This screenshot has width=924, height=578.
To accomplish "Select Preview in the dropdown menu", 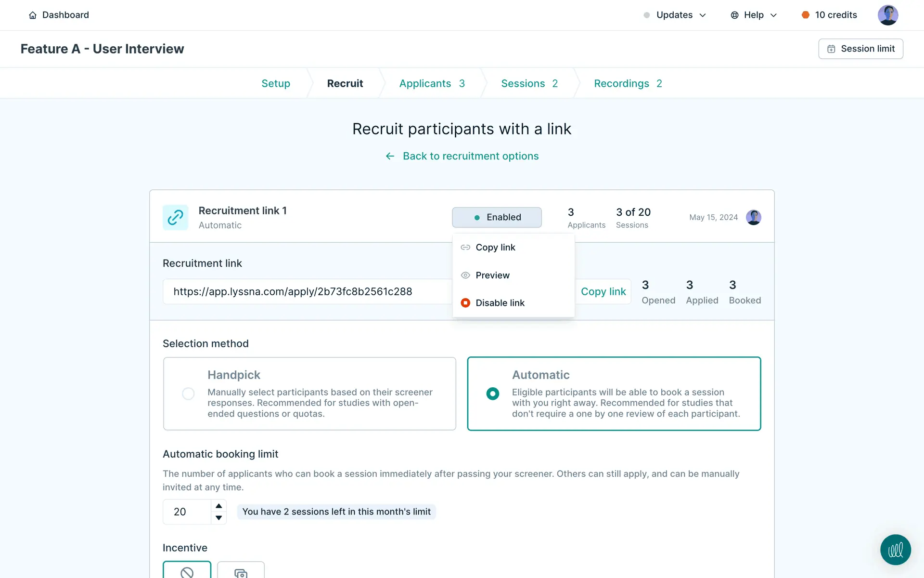I will coord(492,275).
